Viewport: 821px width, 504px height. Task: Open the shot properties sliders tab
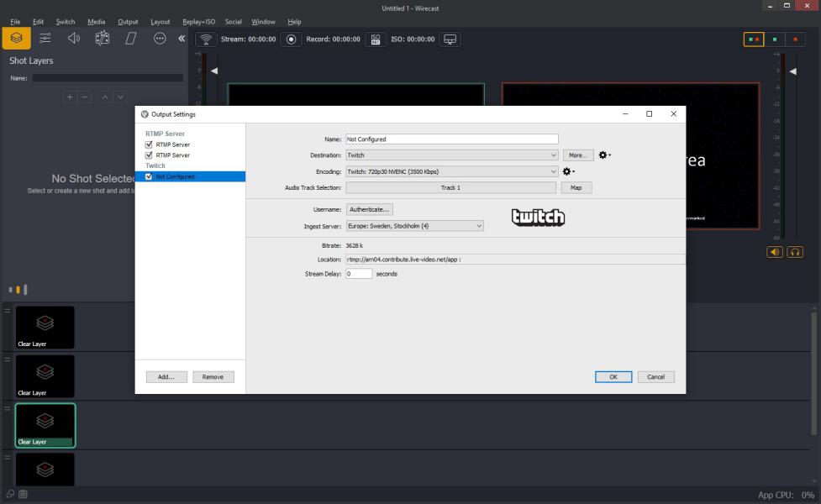coord(45,38)
